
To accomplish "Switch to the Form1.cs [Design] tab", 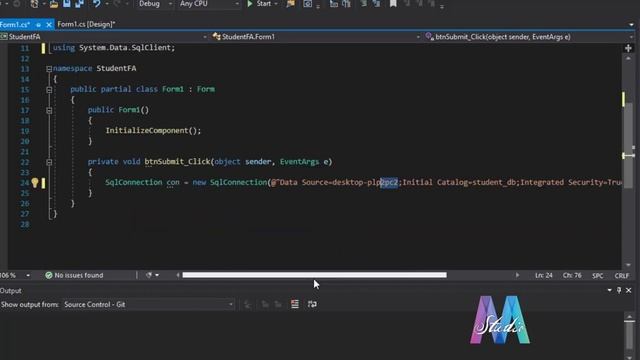I will [86, 24].
